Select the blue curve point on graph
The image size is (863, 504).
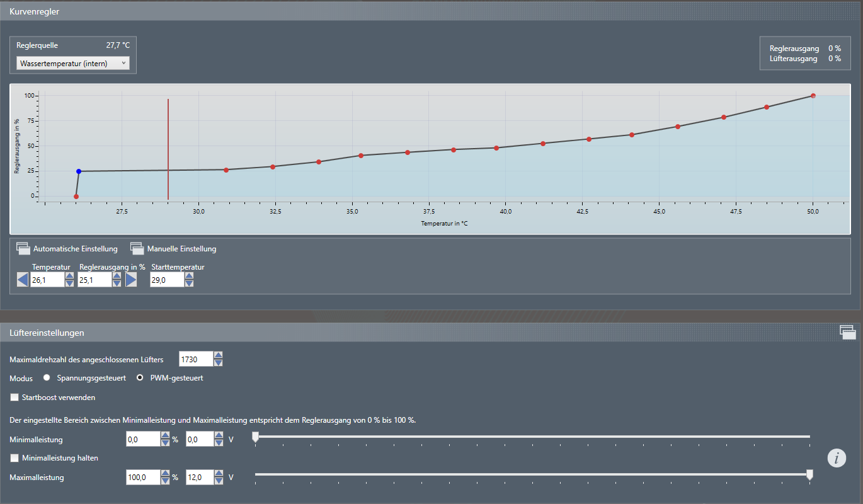79,171
